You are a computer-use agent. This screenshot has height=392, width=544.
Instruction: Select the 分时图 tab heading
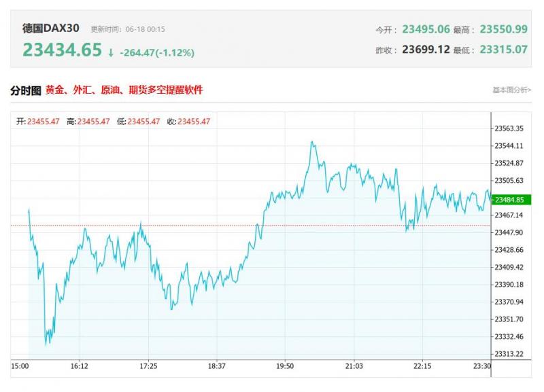26,90
